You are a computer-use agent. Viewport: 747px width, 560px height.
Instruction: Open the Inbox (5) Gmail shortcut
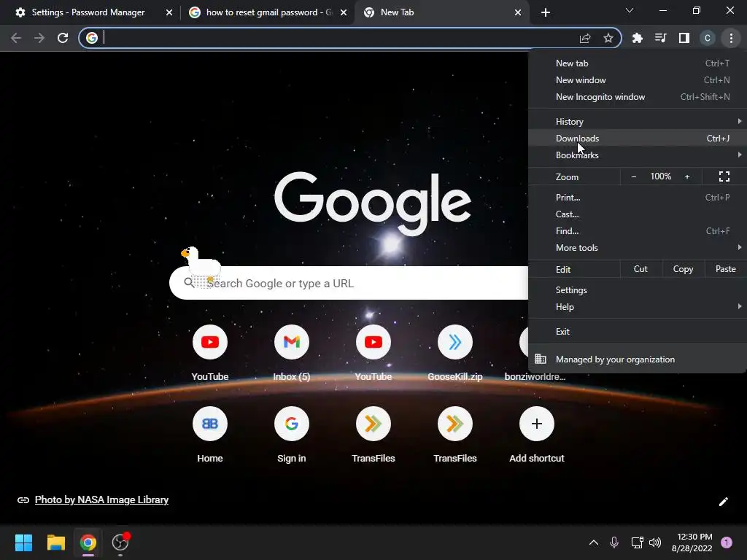pos(292,342)
